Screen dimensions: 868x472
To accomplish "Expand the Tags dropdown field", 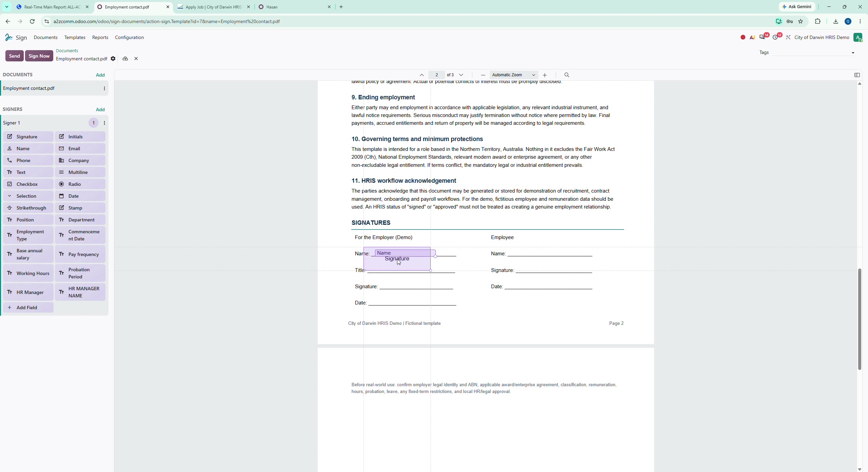I will 813,53.
